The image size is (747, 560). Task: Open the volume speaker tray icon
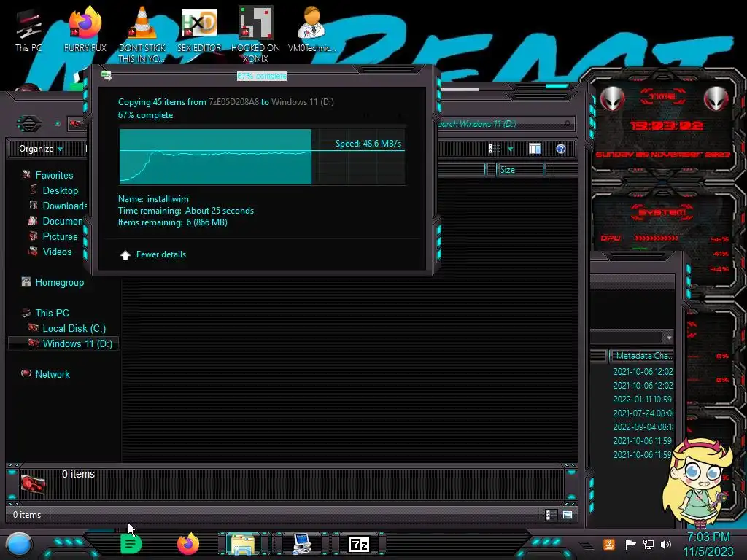coord(666,544)
